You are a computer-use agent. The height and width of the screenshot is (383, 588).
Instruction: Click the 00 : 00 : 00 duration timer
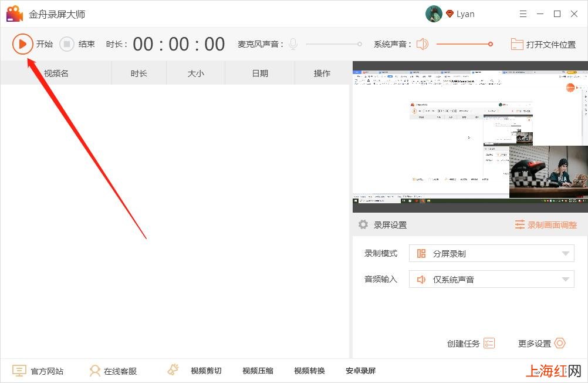179,44
